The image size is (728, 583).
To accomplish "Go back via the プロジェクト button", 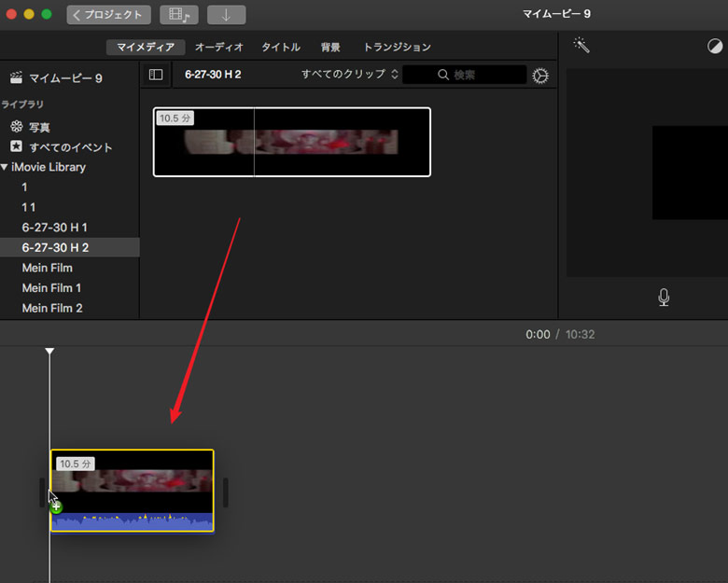I will coord(108,15).
